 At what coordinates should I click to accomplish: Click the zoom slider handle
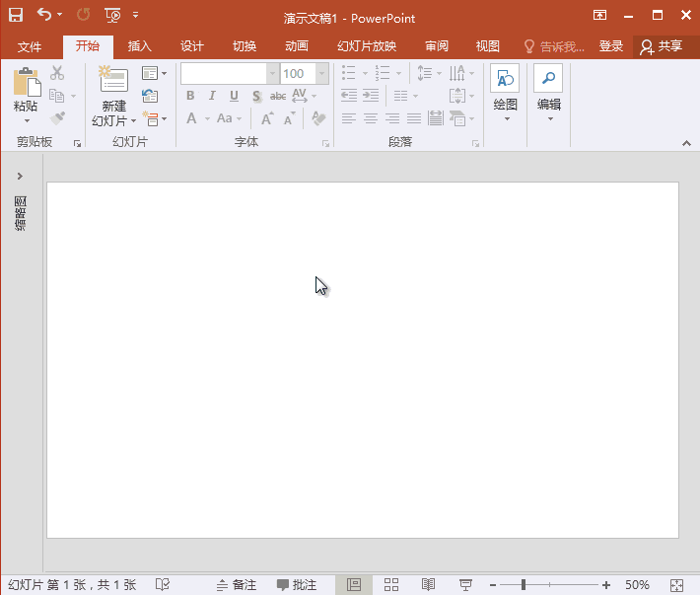[x=523, y=585]
